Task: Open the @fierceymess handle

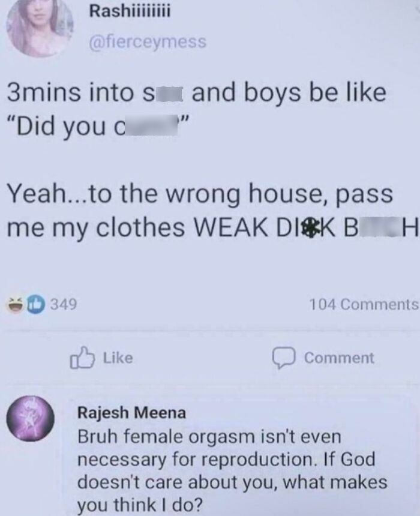Action: click(x=148, y=42)
